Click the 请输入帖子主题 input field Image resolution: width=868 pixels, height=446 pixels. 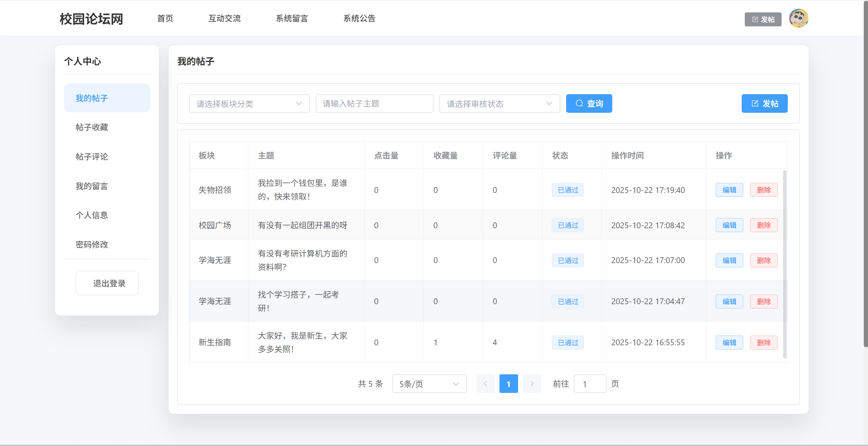tap(374, 103)
